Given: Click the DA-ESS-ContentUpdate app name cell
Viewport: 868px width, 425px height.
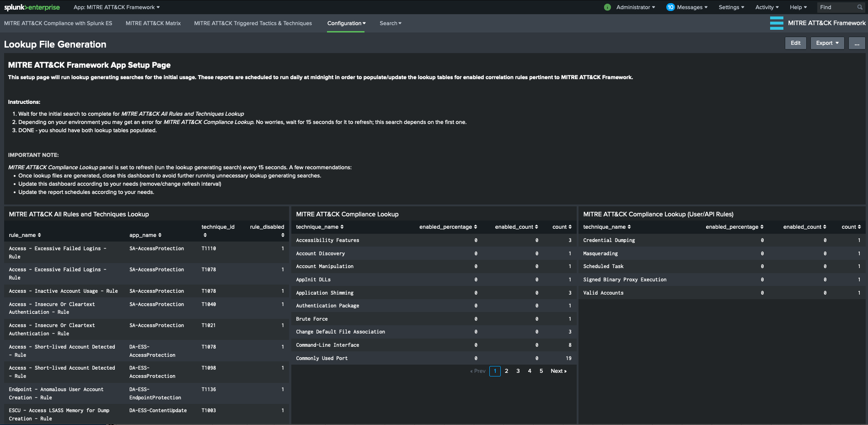Looking at the screenshot, I should [x=158, y=410].
